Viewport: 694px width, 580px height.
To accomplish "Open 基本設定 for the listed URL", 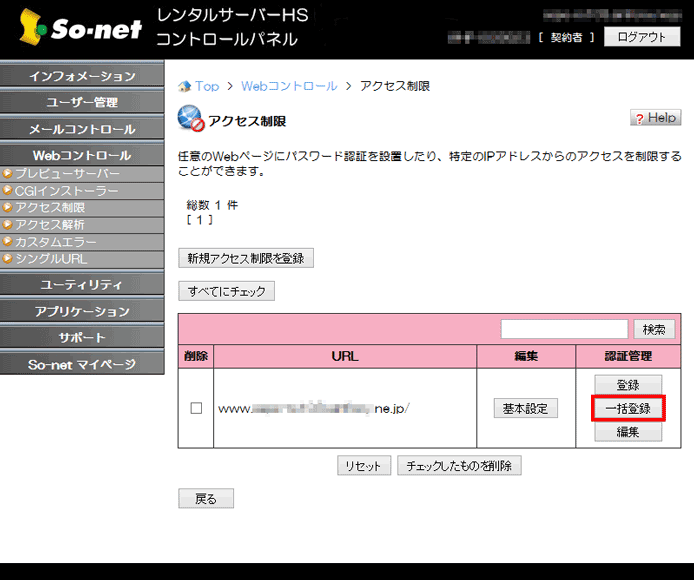I will tap(525, 408).
